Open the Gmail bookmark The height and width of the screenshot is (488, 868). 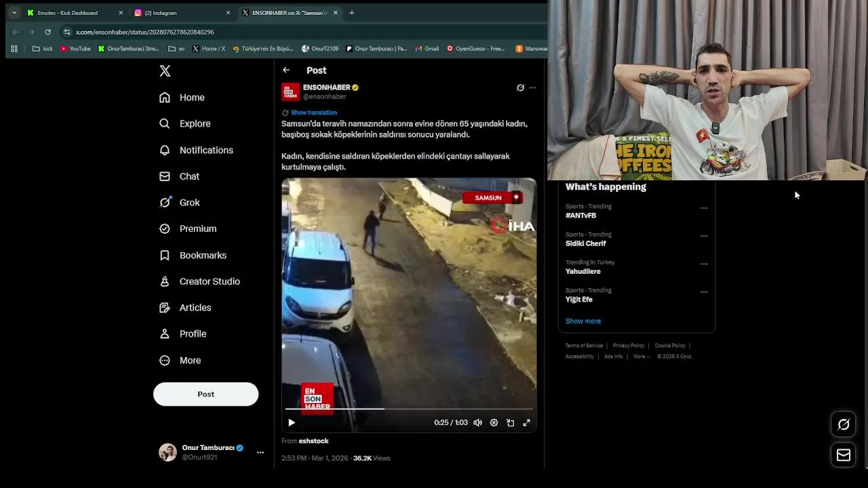coord(427,49)
